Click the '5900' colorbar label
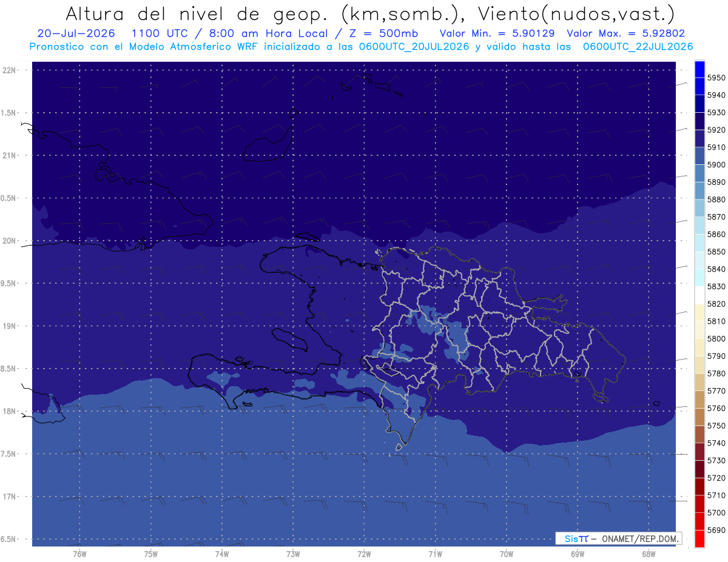 click(x=716, y=165)
